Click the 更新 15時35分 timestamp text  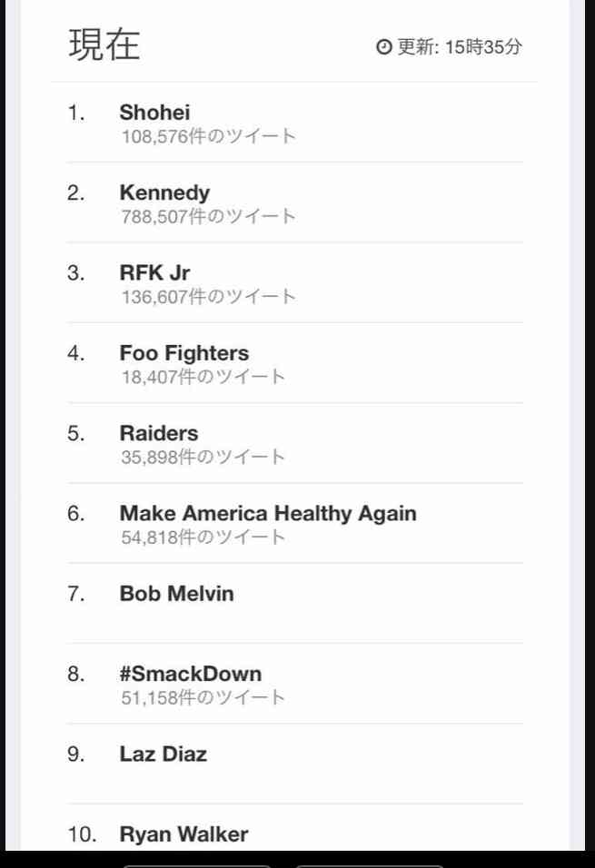point(460,47)
